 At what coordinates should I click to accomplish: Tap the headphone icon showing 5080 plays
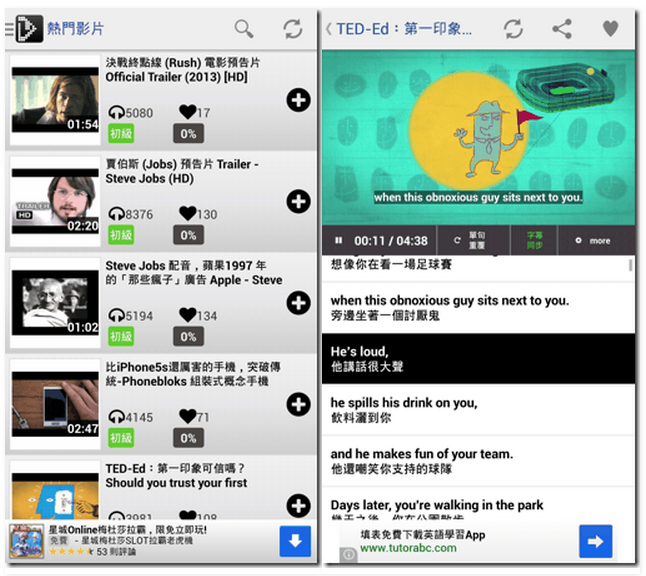point(117,112)
